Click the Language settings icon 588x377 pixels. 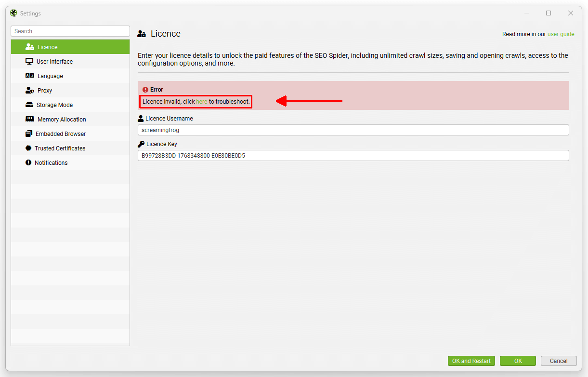[29, 76]
